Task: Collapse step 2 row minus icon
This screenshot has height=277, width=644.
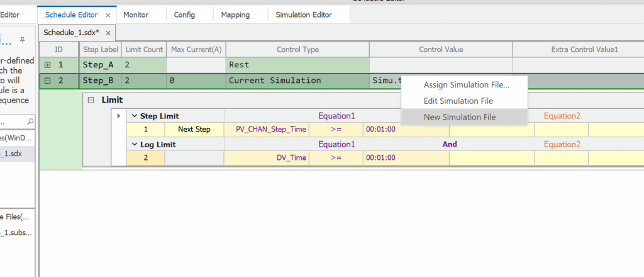Action: pos(48,81)
